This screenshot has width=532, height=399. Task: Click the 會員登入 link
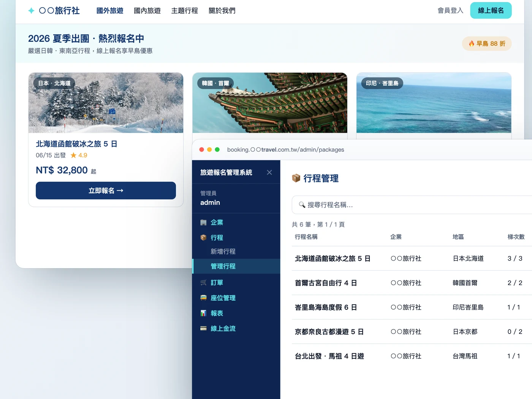click(x=450, y=11)
